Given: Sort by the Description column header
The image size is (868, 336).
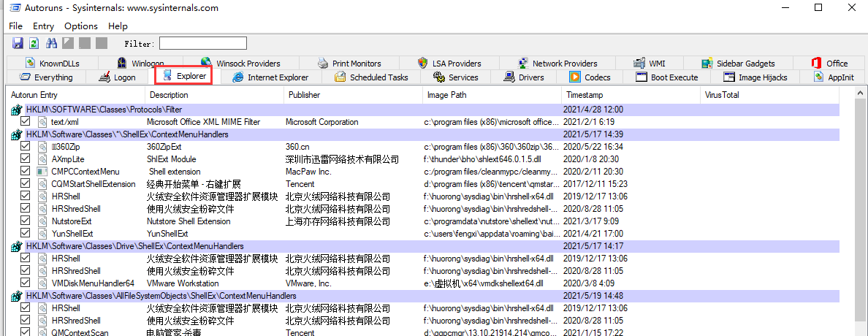Looking at the screenshot, I should pos(215,95).
